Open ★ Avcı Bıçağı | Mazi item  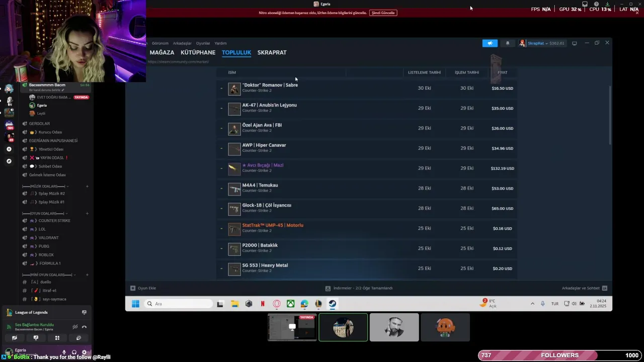(263, 165)
